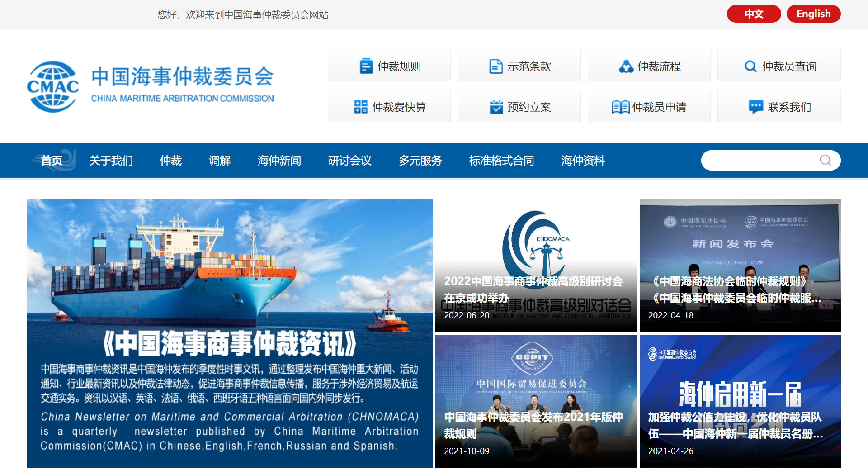Open the 仲裁流程 text link

(x=659, y=66)
